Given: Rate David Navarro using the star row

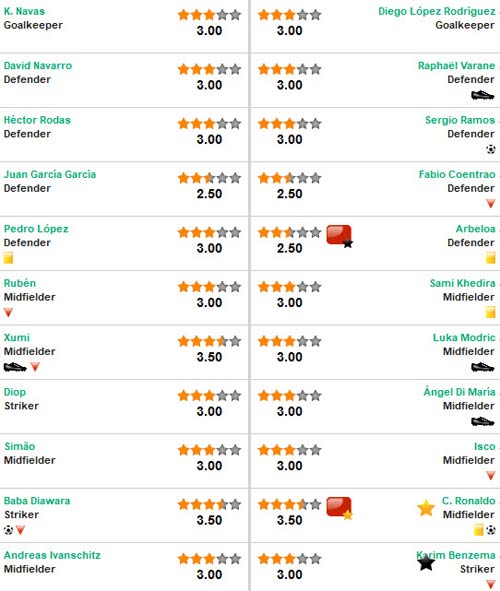Looking at the screenshot, I should click(209, 69).
